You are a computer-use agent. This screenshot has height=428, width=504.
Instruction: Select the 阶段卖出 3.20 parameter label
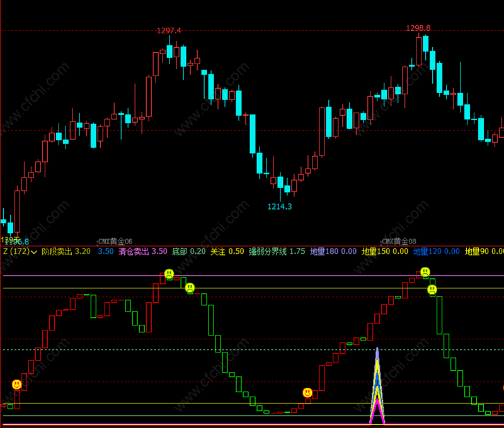tap(66, 251)
